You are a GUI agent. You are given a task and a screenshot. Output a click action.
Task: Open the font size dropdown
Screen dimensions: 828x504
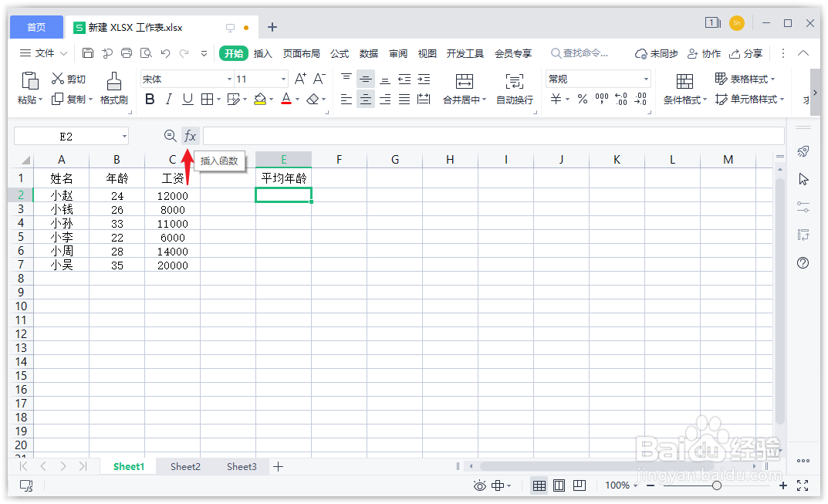click(x=283, y=79)
